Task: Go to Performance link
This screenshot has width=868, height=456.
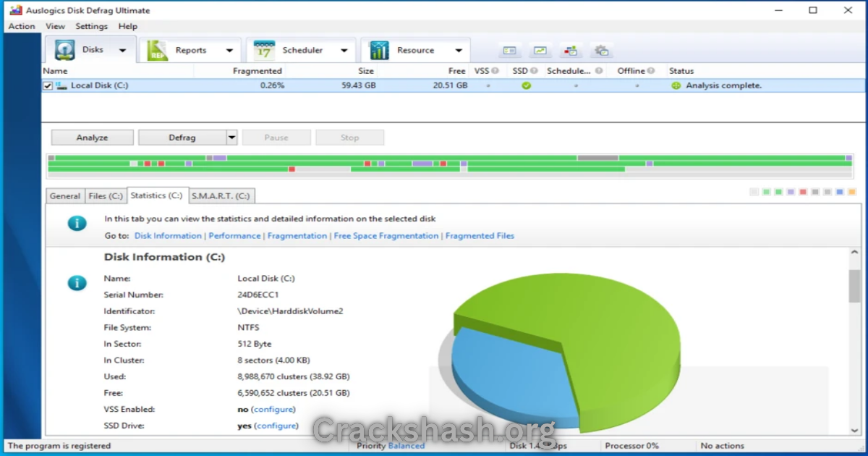Action: point(234,236)
